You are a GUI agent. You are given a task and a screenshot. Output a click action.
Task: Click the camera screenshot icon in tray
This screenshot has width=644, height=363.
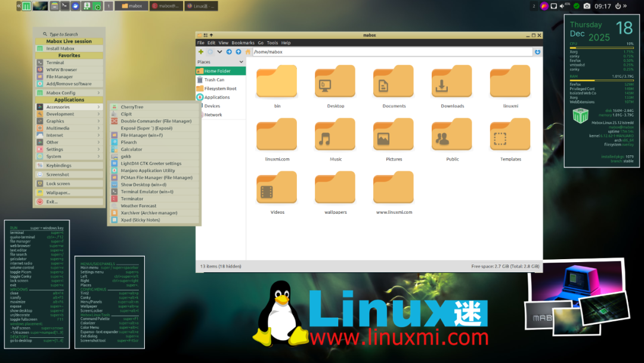point(587,6)
